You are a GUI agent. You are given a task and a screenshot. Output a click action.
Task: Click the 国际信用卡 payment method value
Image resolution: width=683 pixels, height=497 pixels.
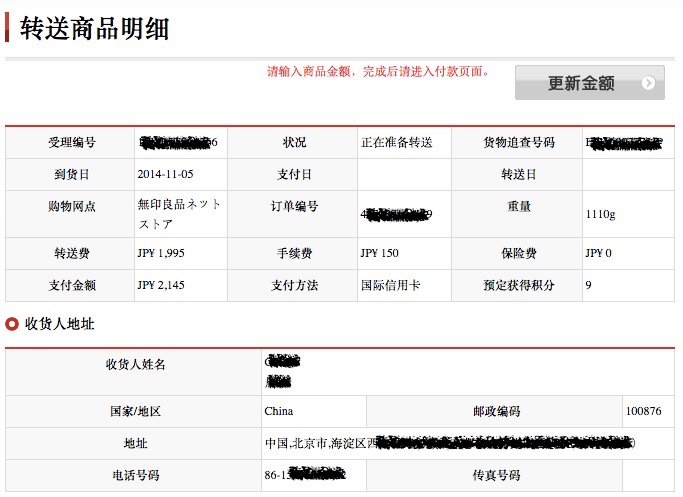(x=390, y=285)
